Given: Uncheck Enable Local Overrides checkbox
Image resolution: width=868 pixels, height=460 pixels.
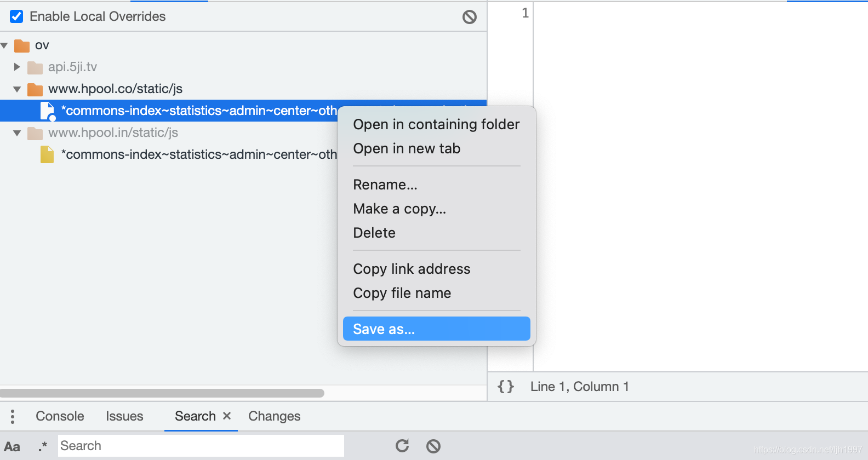Looking at the screenshot, I should tap(17, 16).
